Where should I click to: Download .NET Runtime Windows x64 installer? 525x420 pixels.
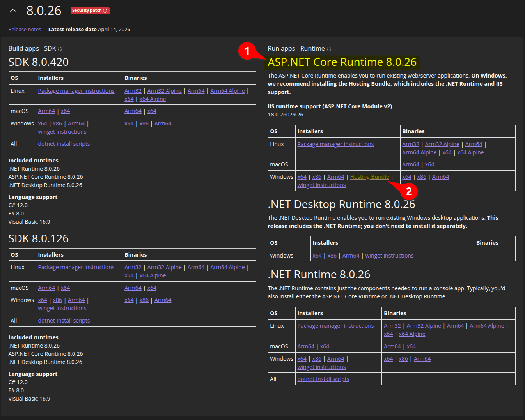[x=302, y=359]
